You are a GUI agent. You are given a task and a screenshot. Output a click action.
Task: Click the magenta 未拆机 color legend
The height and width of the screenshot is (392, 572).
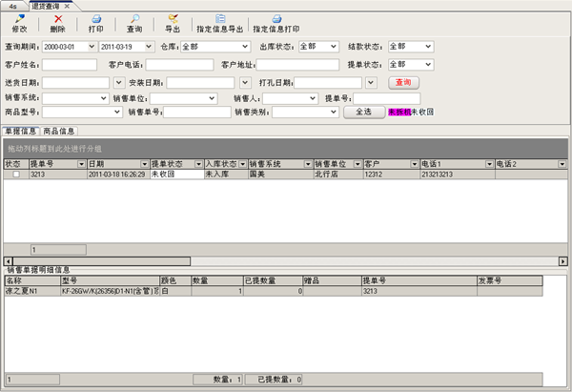[x=398, y=112]
